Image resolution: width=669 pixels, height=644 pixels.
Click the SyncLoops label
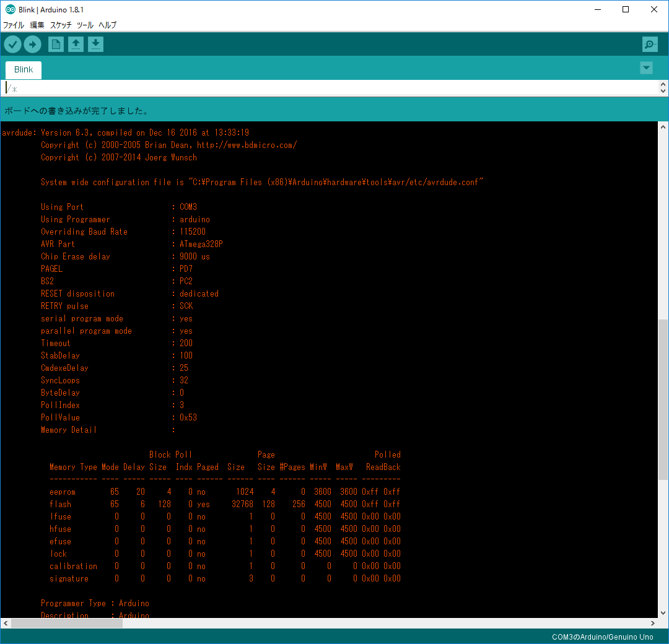click(x=60, y=380)
